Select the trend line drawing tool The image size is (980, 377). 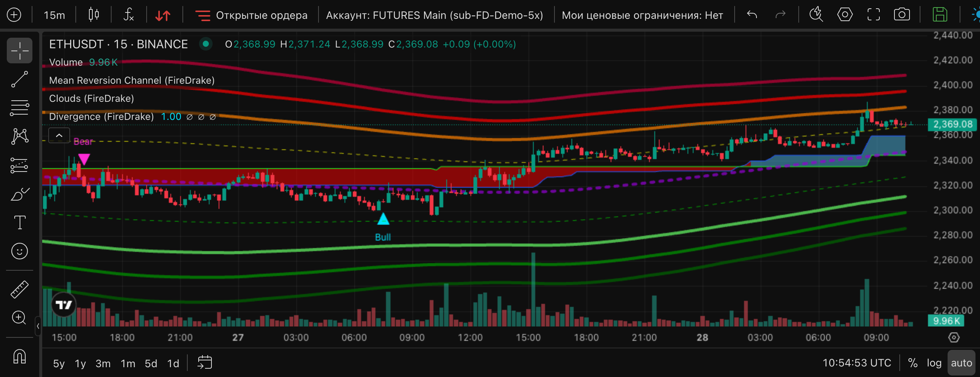click(x=19, y=79)
